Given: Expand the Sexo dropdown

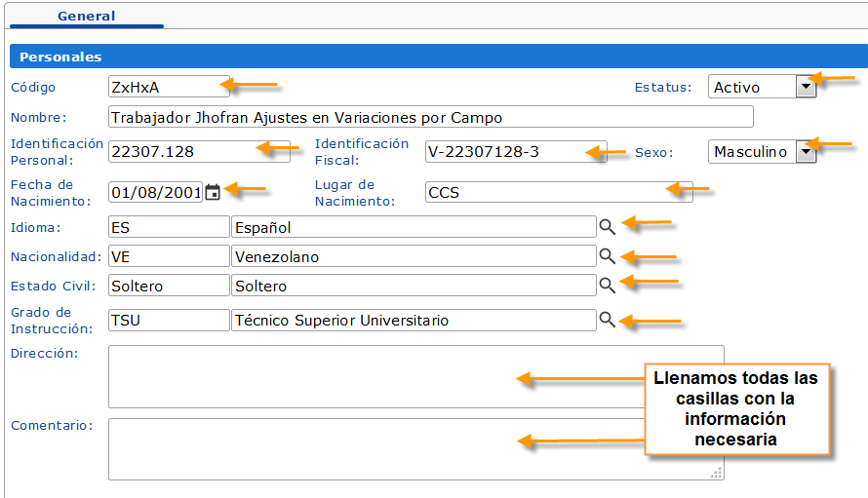Looking at the screenshot, I should (x=805, y=151).
